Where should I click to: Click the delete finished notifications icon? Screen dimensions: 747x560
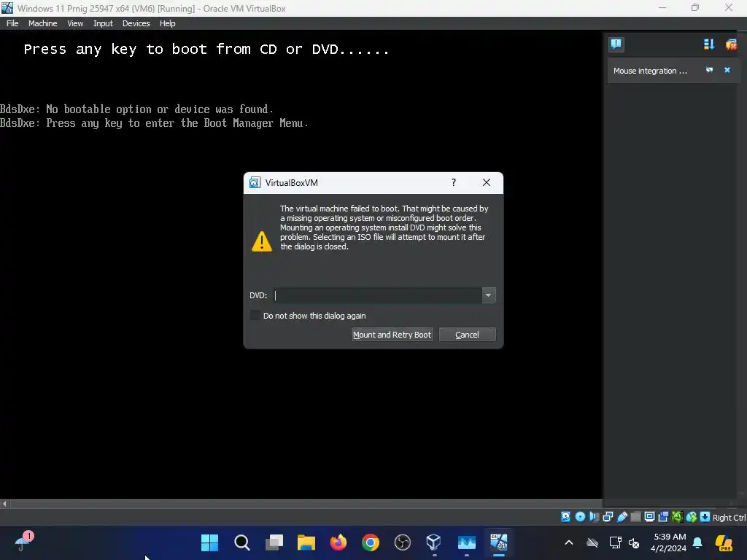pyautogui.click(x=731, y=44)
